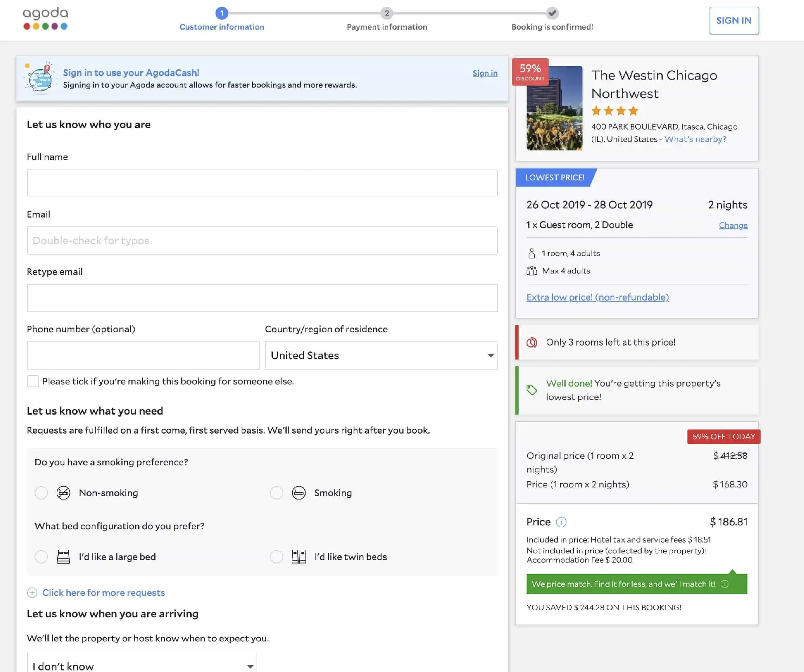Viewport: 804px width, 672px height.
Task: Click 'Accommodation Fee $ 20.00' text
Action: 579,560
